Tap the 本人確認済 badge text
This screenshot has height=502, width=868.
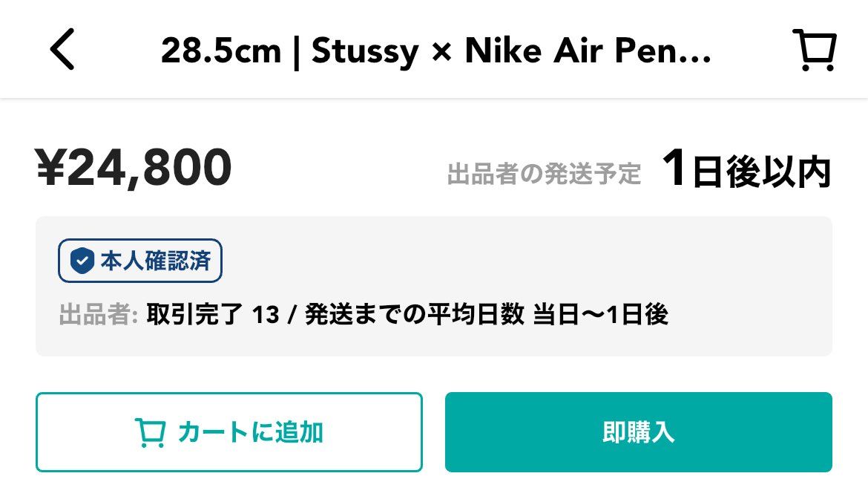point(155,261)
